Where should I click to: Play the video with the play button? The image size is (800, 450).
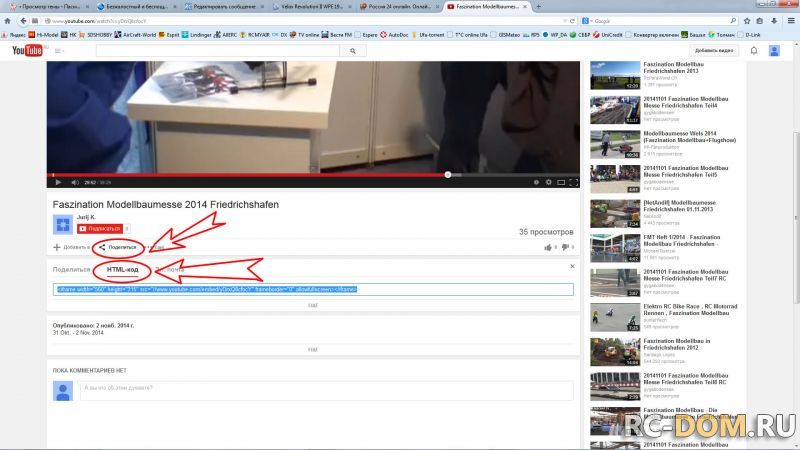pyautogui.click(x=58, y=182)
